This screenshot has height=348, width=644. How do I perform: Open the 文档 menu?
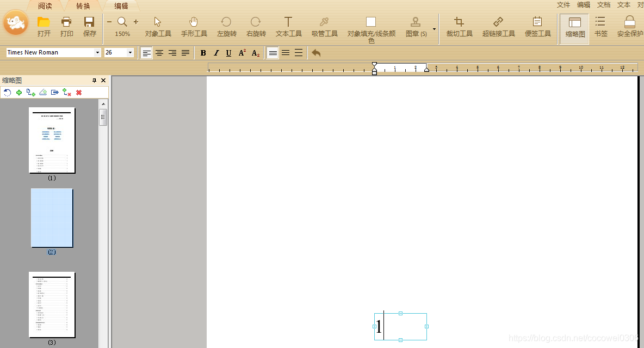pos(604,4)
